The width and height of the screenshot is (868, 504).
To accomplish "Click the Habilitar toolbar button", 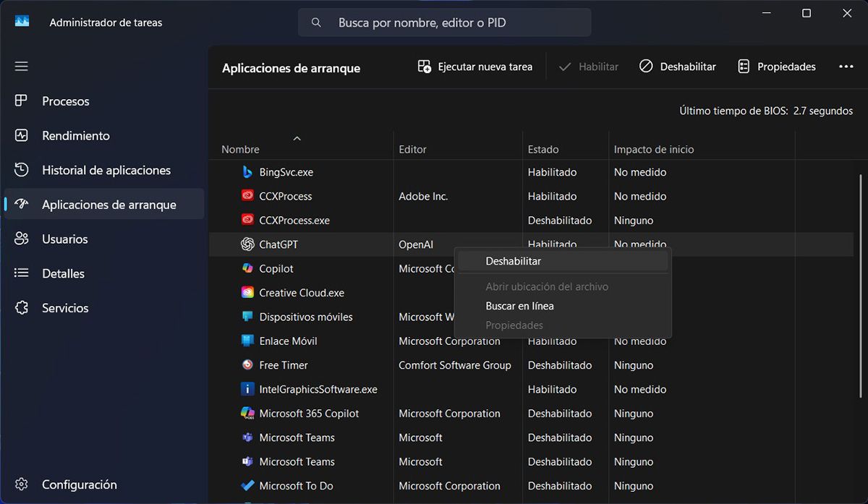I will pyautogui.click(x=589, y=67).
